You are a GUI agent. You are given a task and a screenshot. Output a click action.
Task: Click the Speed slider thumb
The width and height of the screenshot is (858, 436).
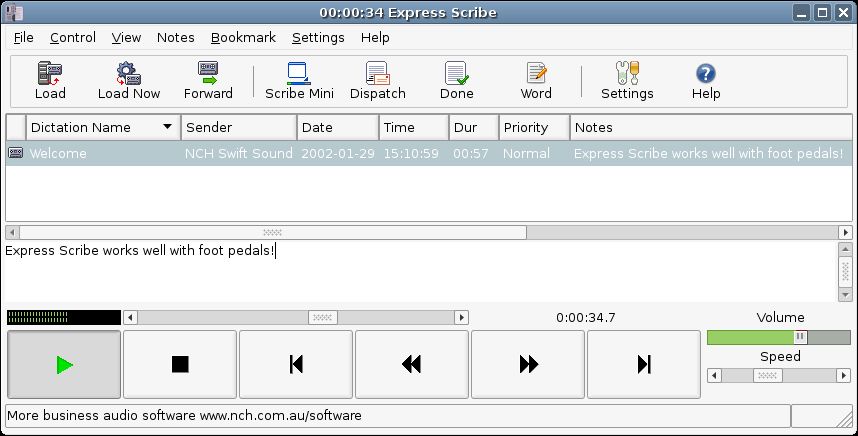pyautogui.click(x=767, y=376)
